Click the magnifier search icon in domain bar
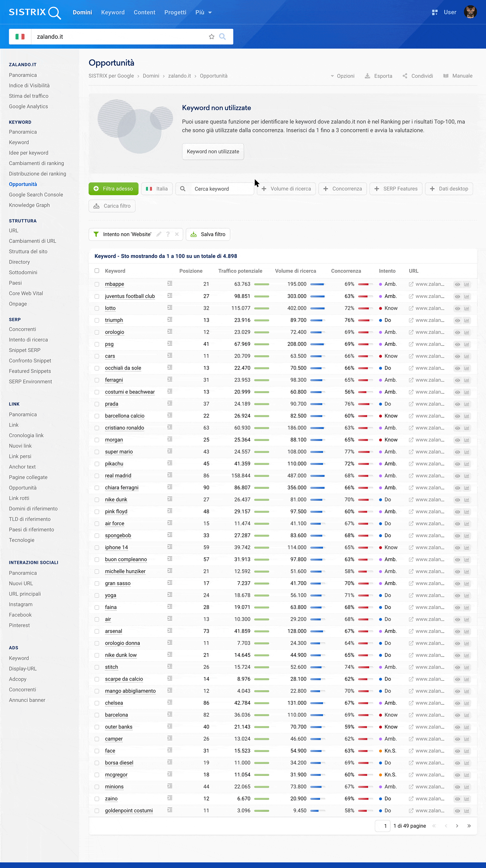The width and height of the screenshot is (486, 868). coord(222,36)
